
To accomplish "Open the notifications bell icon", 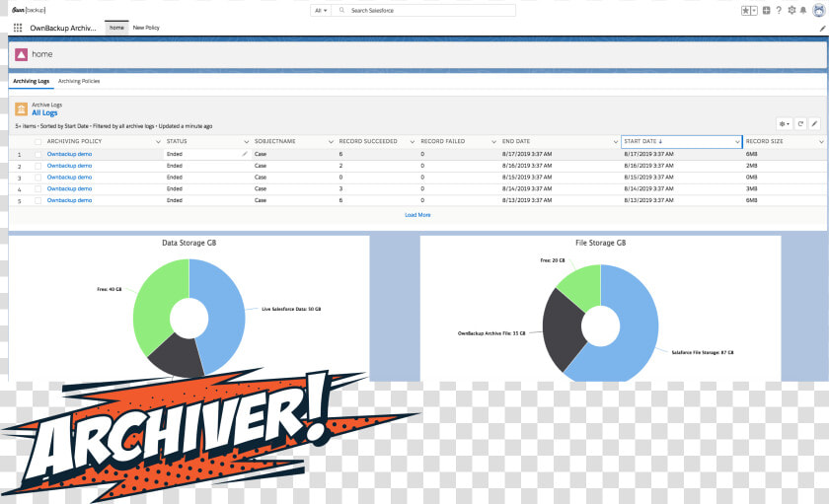I will click(x=803, y=10).
